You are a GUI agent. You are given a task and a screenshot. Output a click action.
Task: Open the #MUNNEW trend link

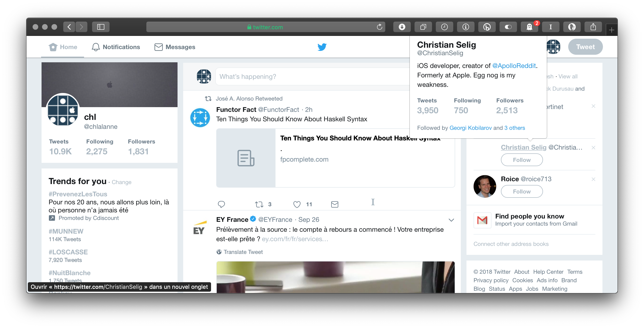(x=66, y=231)
